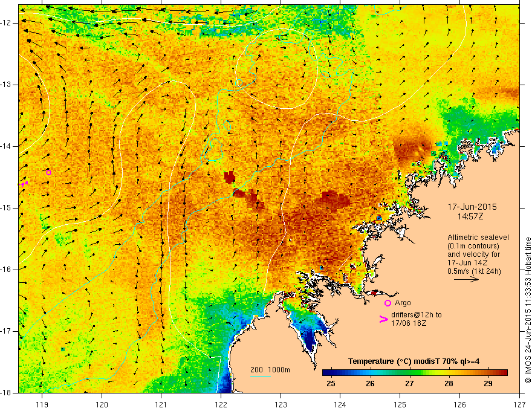Click the color bar label 29

[488, 384]
